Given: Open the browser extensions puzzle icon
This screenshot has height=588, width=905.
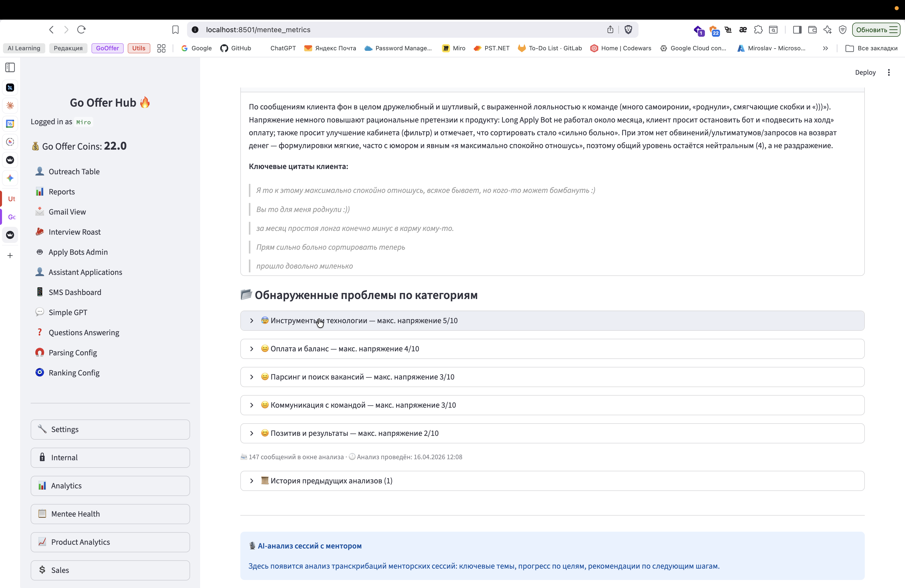Looking at the screenshot, I should click(x=758, y=30).
